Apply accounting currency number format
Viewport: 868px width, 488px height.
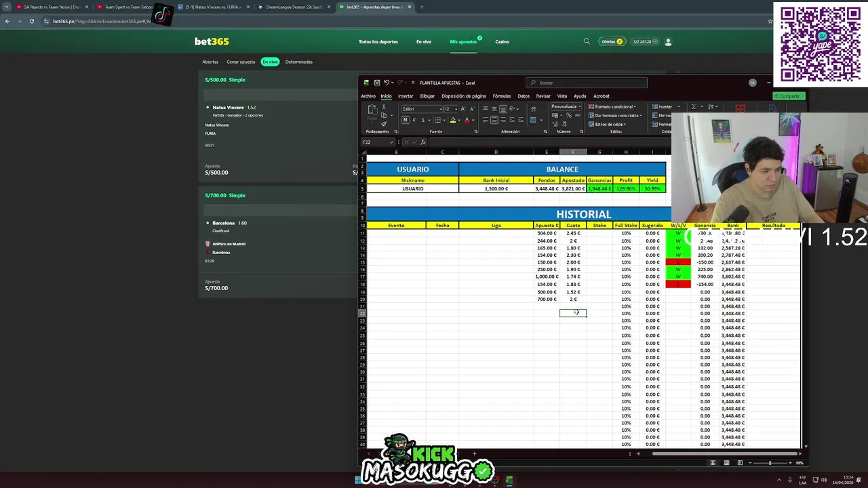[x=555, y=115]
